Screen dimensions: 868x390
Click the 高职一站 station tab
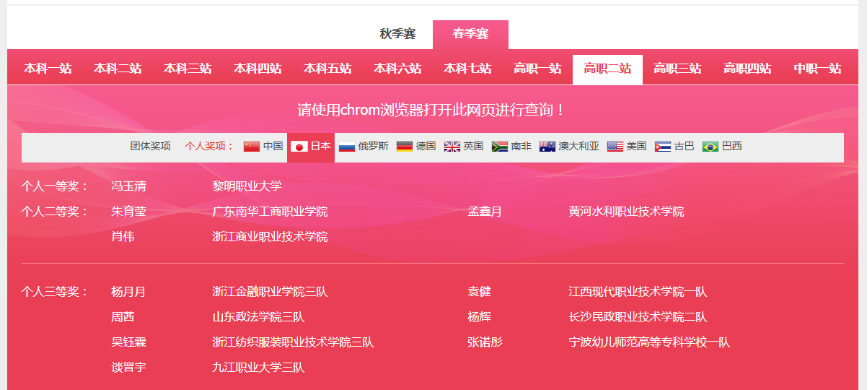pyautogui.click(x=538, y=69)
